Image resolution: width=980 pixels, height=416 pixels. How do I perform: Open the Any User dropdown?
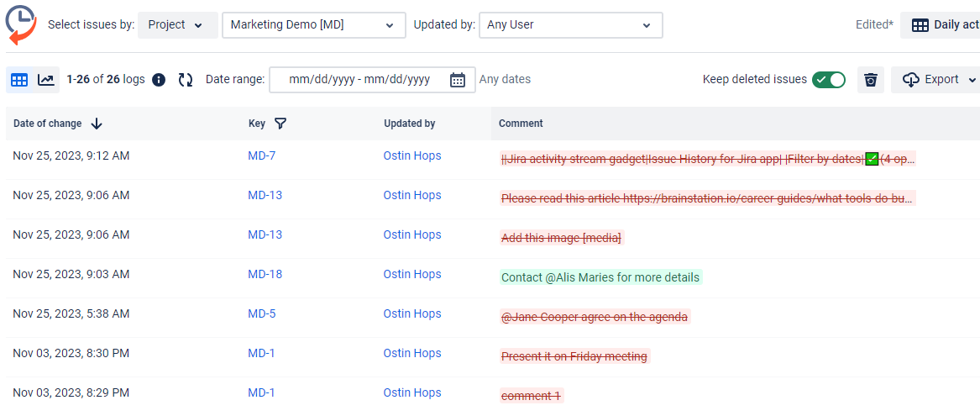click(x=571, y=25)
